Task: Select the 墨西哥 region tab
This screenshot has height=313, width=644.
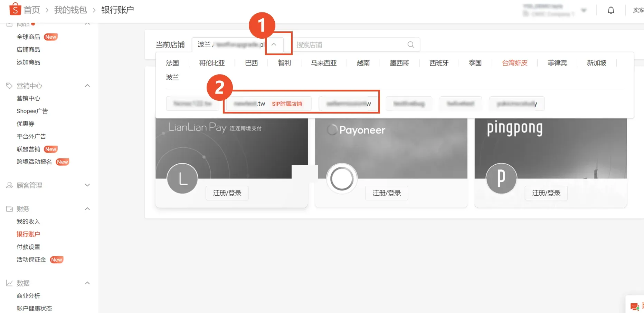Action: point(399,63)
